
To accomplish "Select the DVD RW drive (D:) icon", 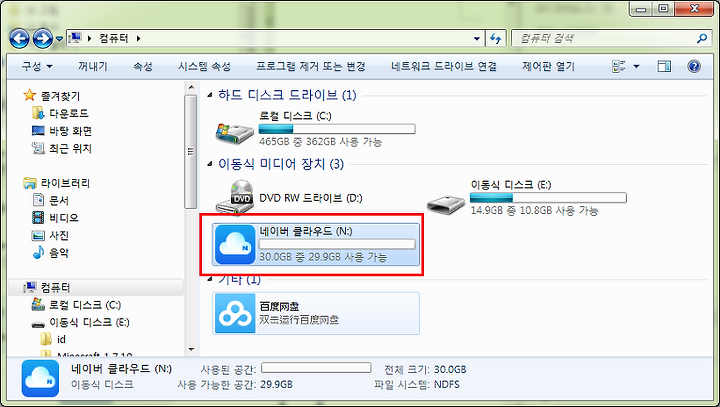I will [235, 197].
